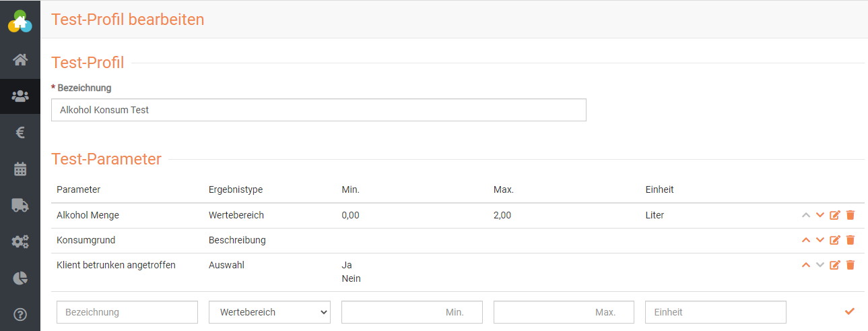The image size is (868, 331).
Task: Focus the new parameter Bezeichnung field
Action: point(127,312)
